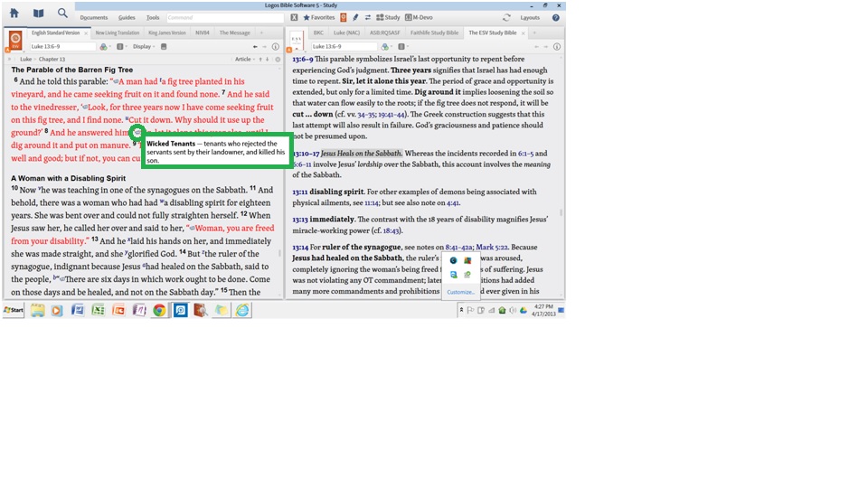Image resolution: width=868 pixels, height=488 pixels.
Task: Click the Favorites star shortcut
Action: coord(319,18)
